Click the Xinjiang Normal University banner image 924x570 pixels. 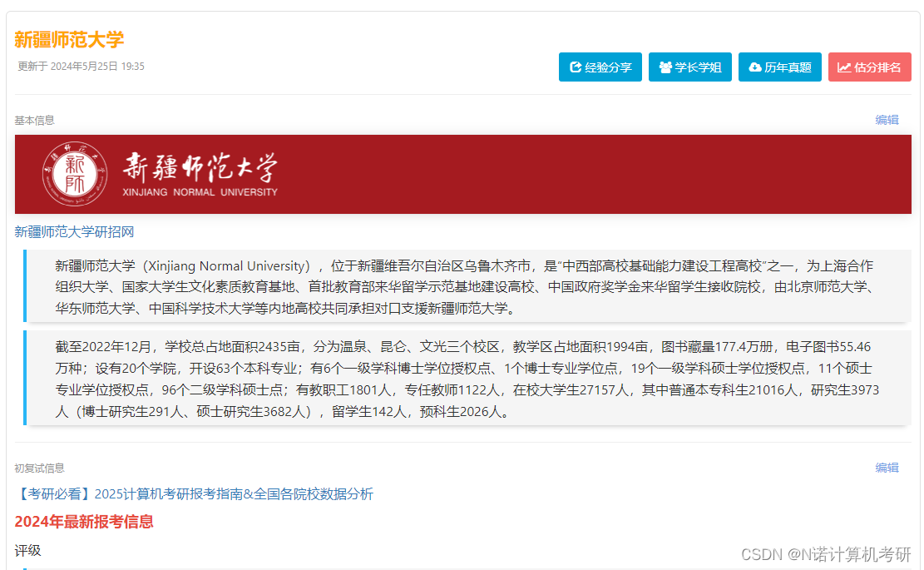pos(462,175)
